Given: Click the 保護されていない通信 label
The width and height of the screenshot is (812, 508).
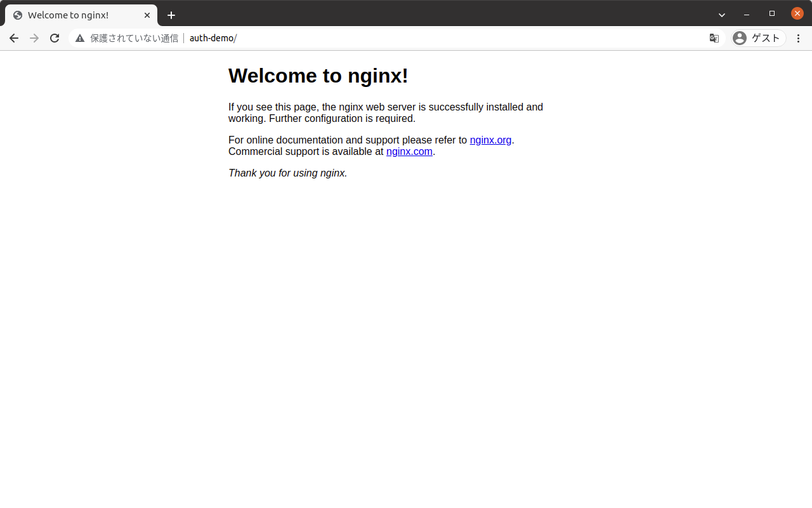Looking at the screenshot, I should point(134,38).
